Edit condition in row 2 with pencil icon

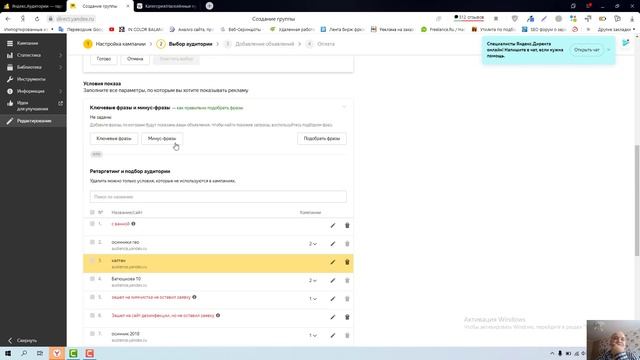point(333,244)
